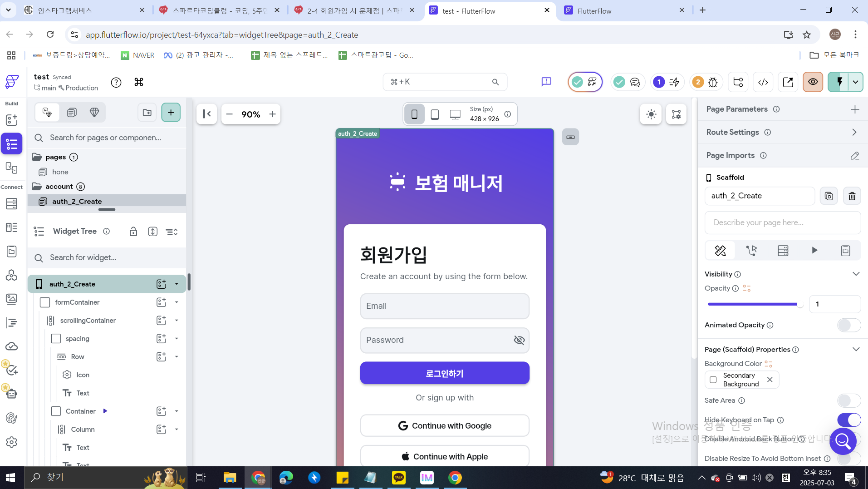The width and height of the screenshot is (868, 489).
Task: Adjust the Opacity slider
Action: coord(755,304)
